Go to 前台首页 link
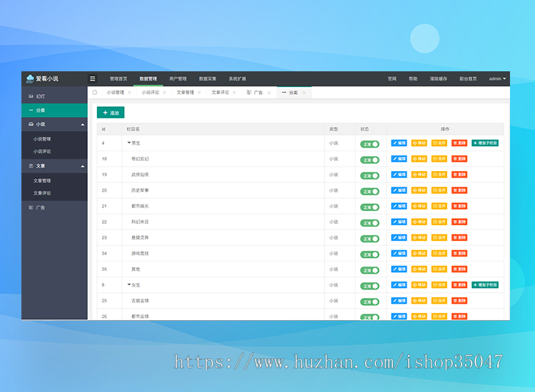The height and width of the screenshot is (392, 535). click(468, 78)
